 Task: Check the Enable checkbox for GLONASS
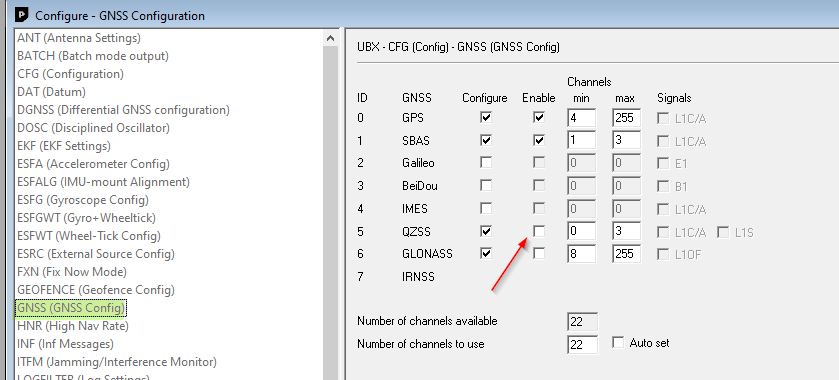coord(539,254)
